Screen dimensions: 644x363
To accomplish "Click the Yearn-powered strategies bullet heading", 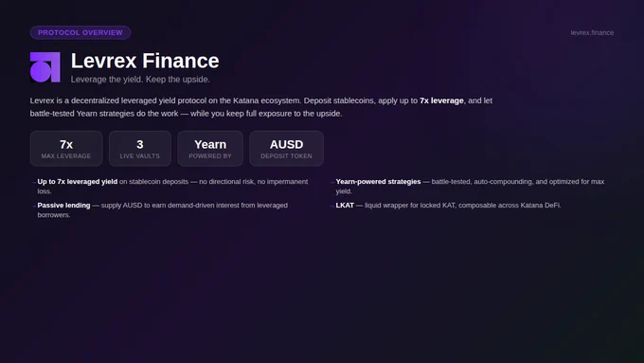I will point(378,182).
